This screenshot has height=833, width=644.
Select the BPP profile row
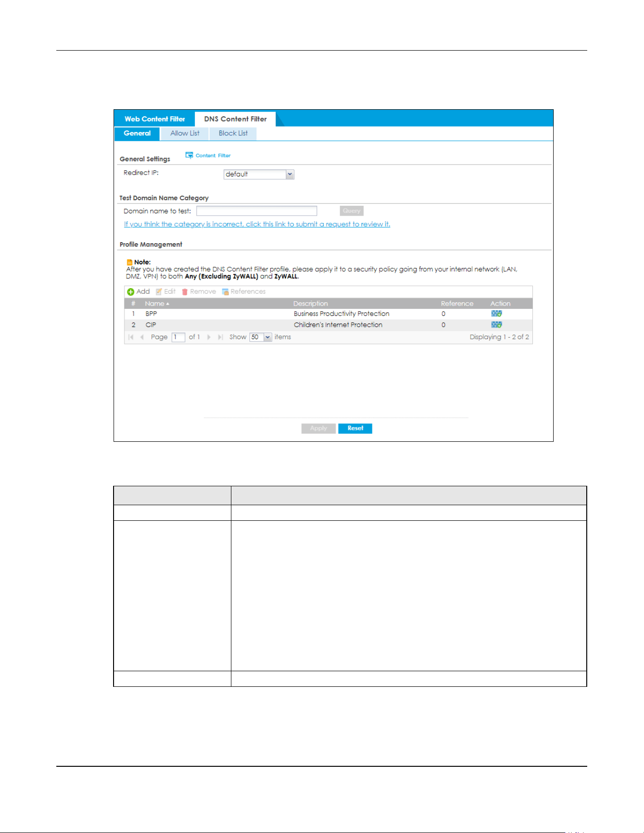[x=328, y=314]
